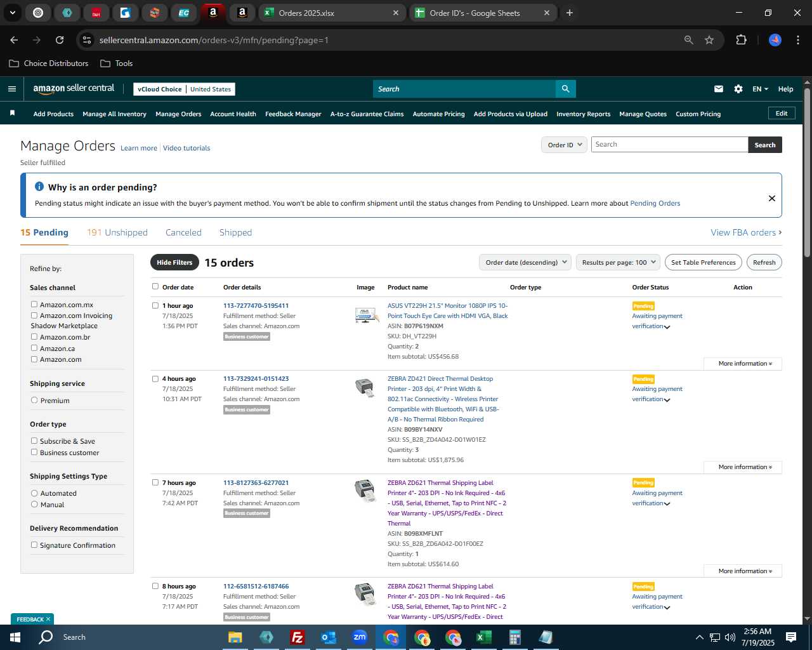
Task: Open Calculator from taskbar
Action: pos(514,637)
